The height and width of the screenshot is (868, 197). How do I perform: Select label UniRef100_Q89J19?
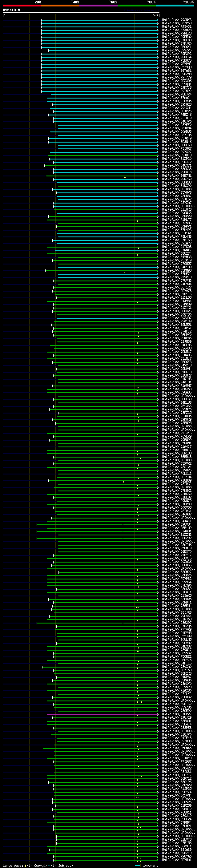coord(176,816)
